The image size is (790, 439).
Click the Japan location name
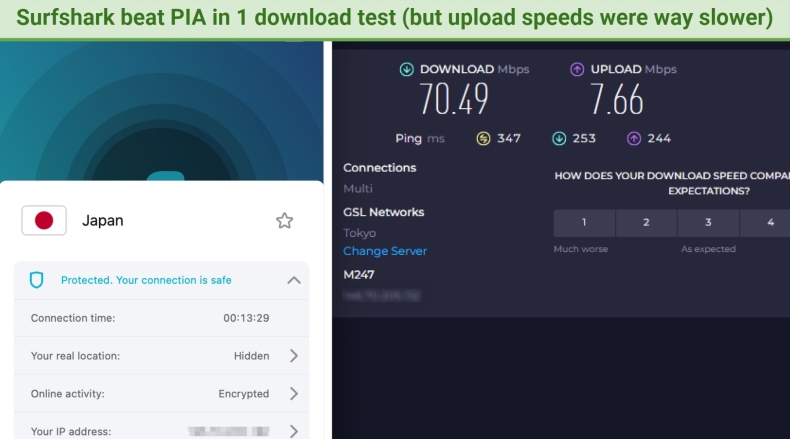click(103, 220)
